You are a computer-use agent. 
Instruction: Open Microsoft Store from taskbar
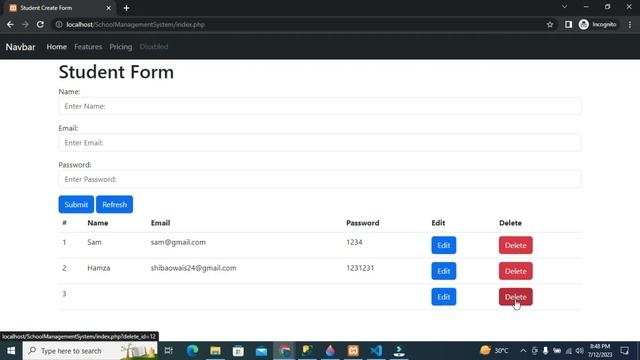[238, 351]
